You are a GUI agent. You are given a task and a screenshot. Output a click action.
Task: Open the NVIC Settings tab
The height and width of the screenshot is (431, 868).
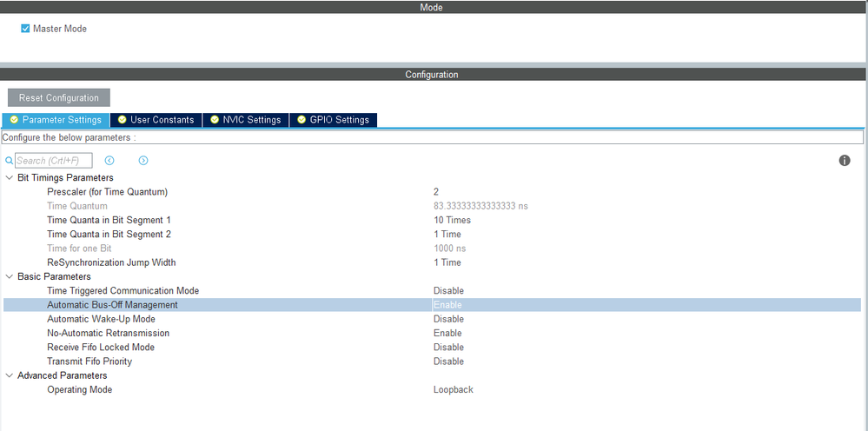tap(246, 120)
